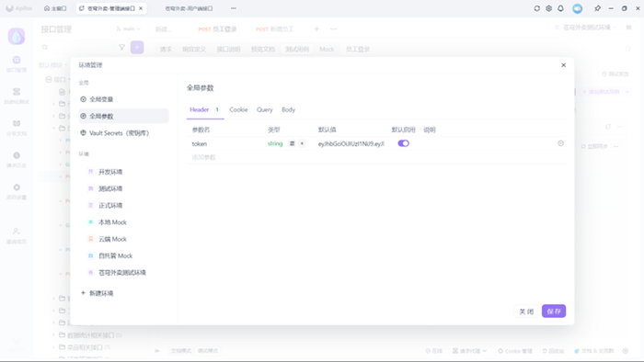Screen dimensions: 644x362
Task: Switch to the Query tab
Action: [265, 110]
